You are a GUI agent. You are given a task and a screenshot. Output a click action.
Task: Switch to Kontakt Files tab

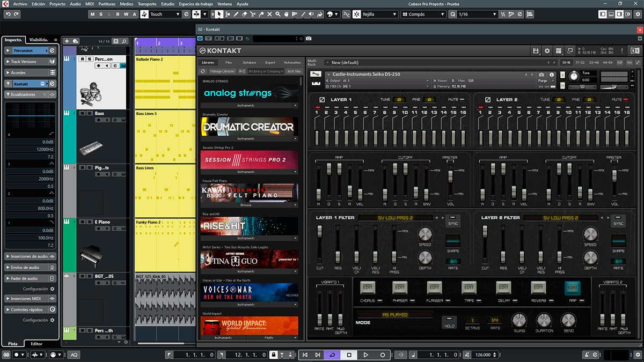pos(229,62)
